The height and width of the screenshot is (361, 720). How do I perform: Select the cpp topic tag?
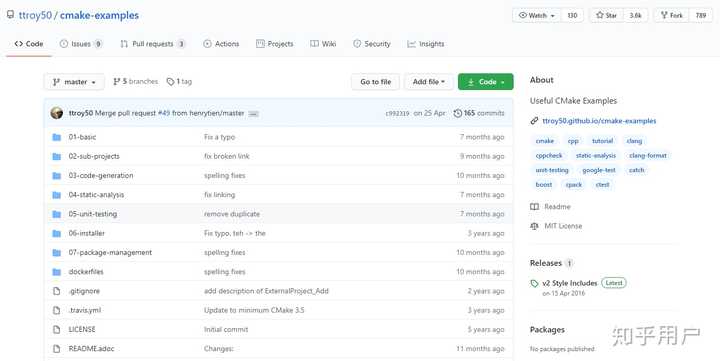point(573,141)
